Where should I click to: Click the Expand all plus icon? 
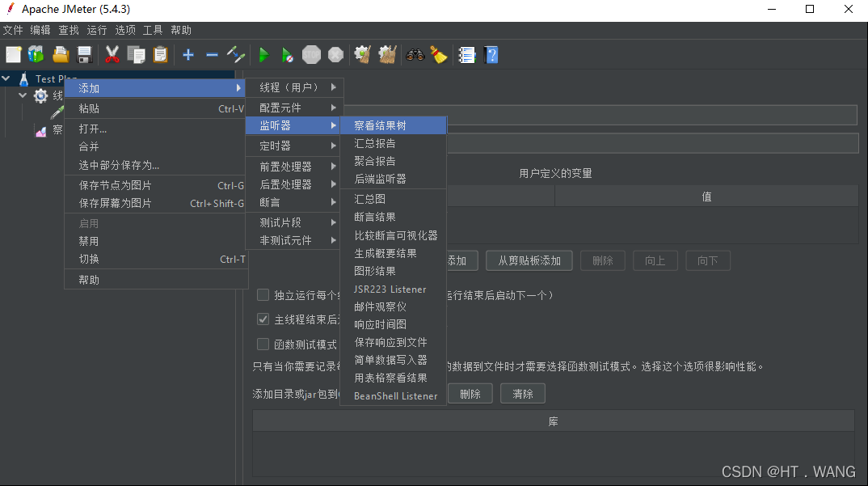click(x=188, y=55)
